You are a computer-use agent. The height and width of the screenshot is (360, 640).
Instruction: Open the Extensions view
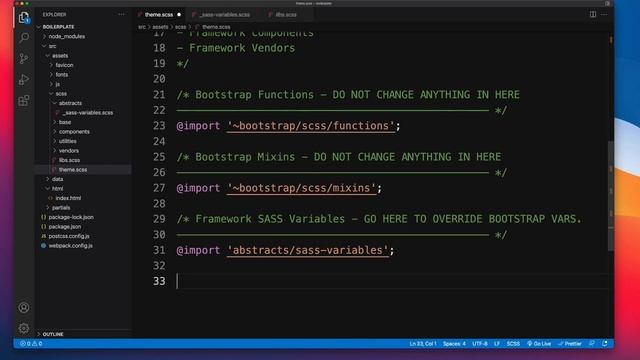click(24, 100)
